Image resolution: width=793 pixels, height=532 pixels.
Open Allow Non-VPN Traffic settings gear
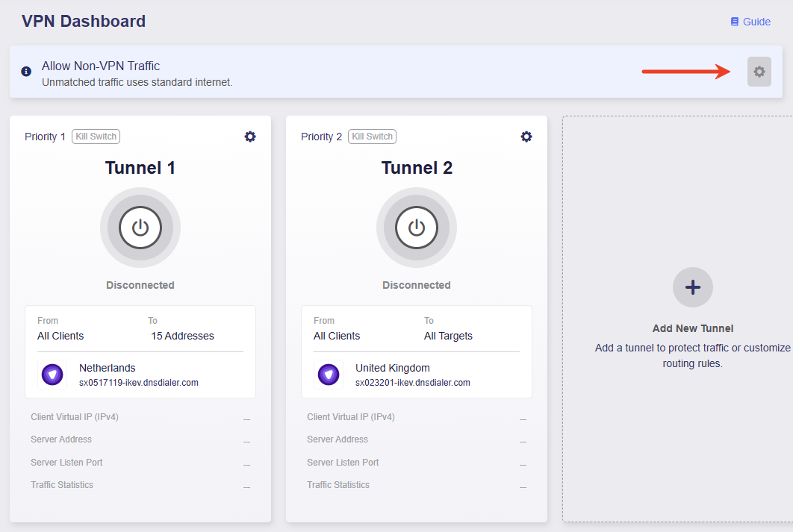[759, 72]
